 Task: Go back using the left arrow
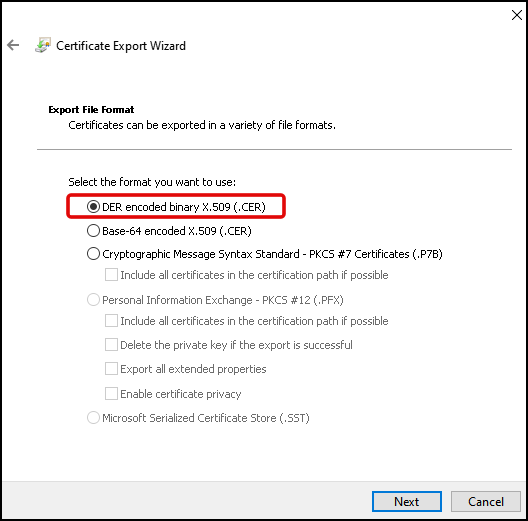[13, 45]
